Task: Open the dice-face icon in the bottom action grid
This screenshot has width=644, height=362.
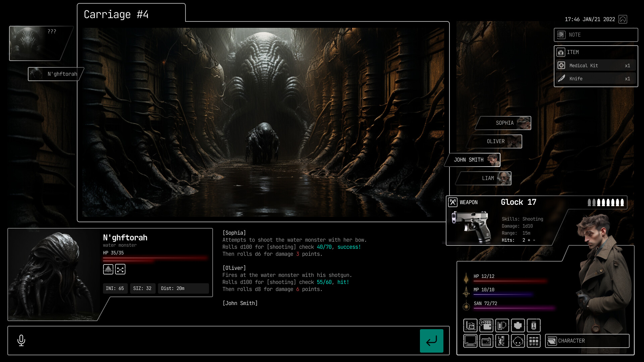Action: tap(518, 341)
